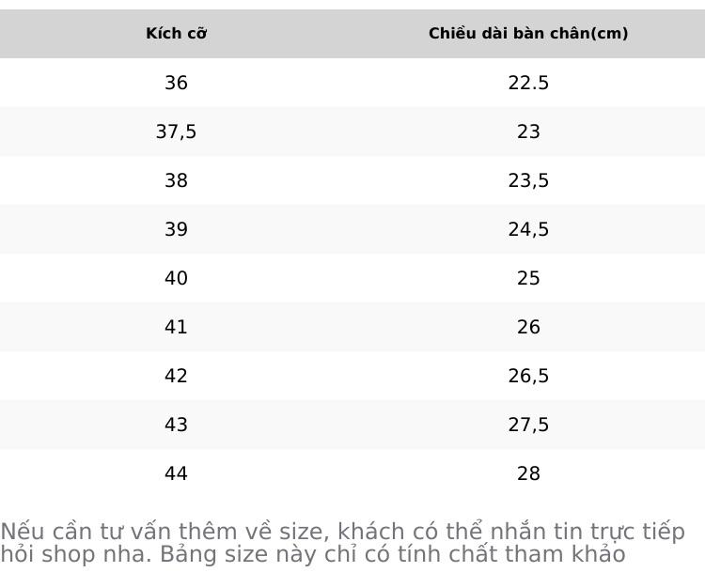Select the size 36 cell
Screen dimensions: 705x588
(x=177, y=83)
